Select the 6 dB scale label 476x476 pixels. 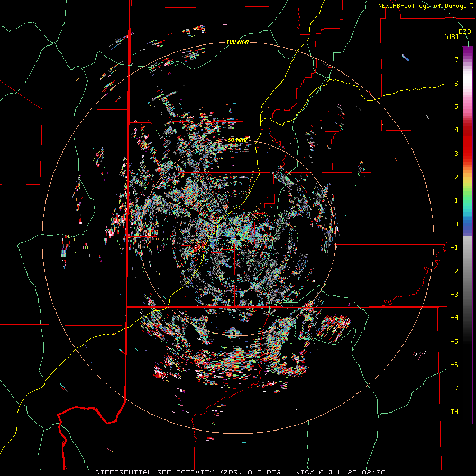point(456,83)
